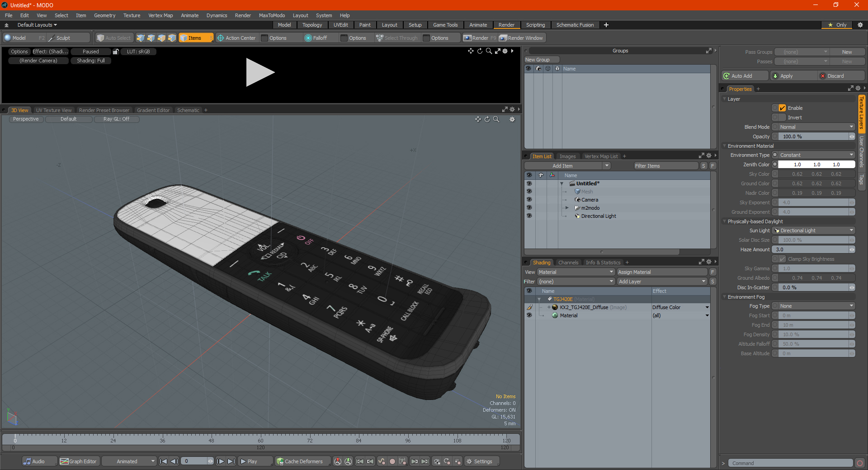Click 3D viewport rotate icon
Image resolution: width=868 pixels, height=470 pixels.
(x=487, y=119)
